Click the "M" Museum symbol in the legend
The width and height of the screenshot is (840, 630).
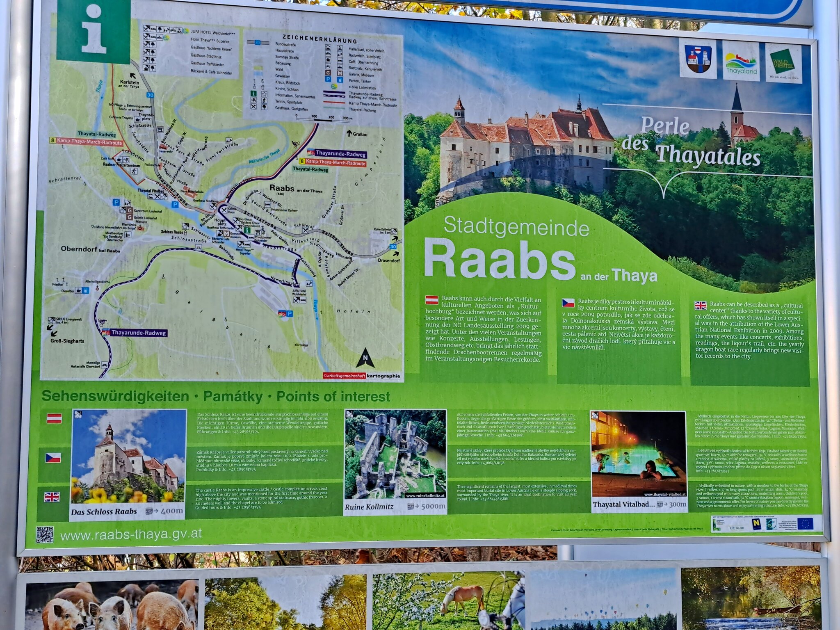(340, 73)
